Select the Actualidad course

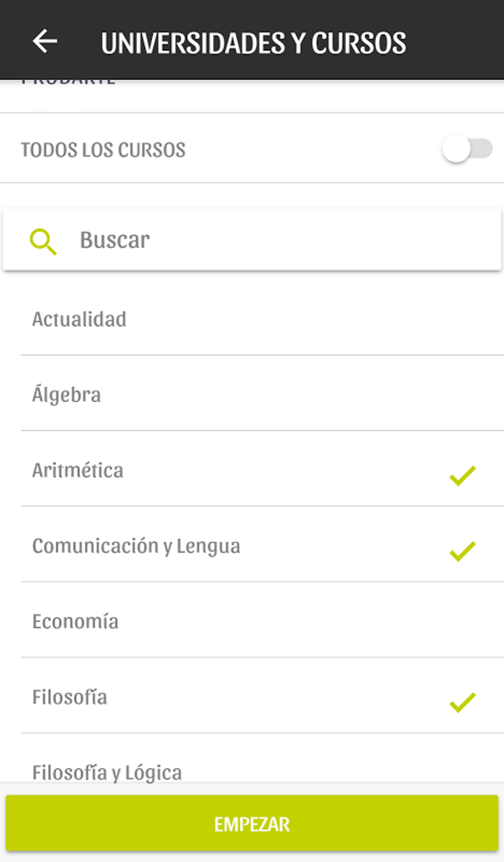(80, 319)
